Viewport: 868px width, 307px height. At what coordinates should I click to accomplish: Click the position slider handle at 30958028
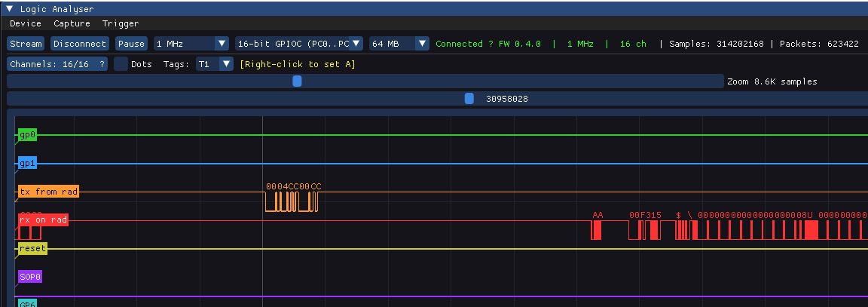pos(469,99)
